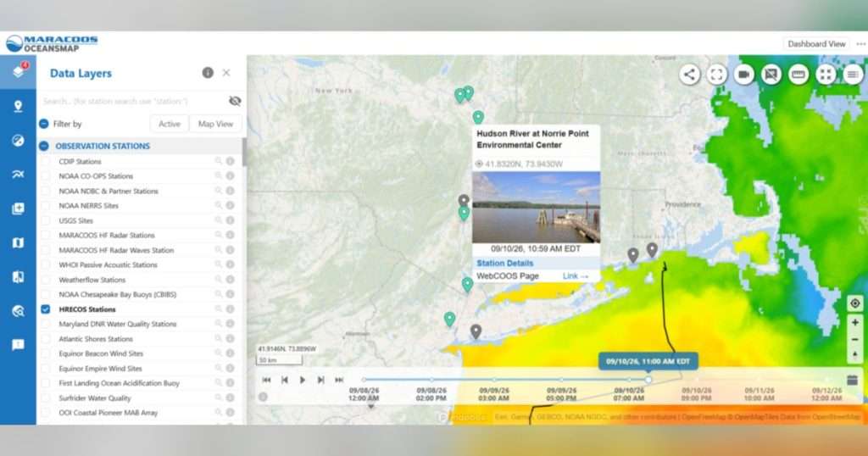Open Data Layers info icon

pyautogui.click(x=208, y=73)
